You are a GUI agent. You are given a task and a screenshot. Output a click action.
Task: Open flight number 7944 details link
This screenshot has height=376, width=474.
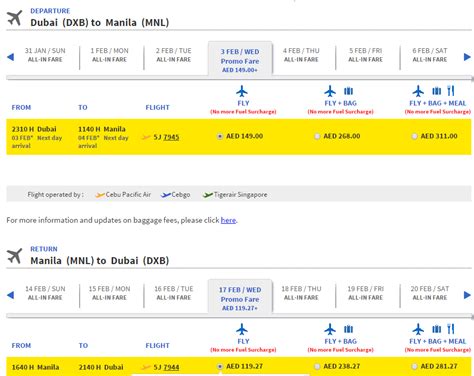click(171, 367)
